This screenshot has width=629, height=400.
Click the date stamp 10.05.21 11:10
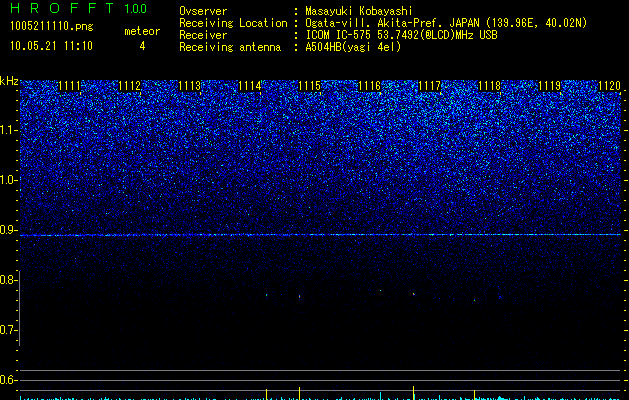point(51,46)
